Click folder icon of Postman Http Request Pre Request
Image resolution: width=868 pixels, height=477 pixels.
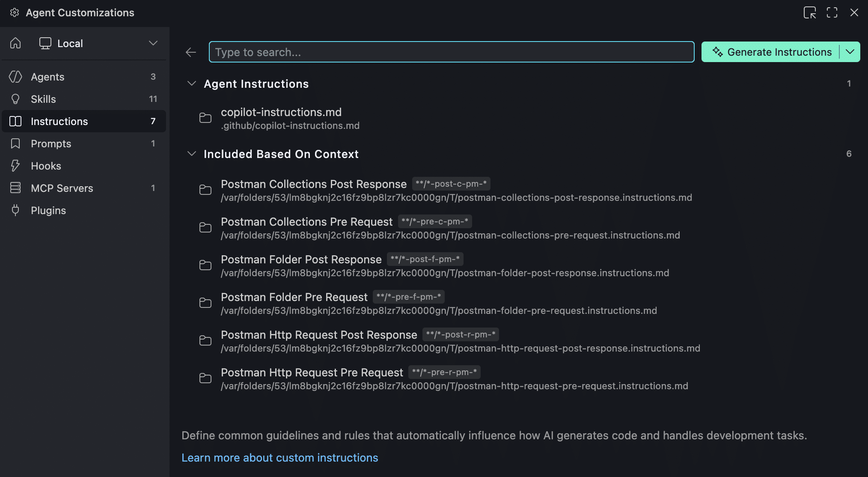(205, 378)
